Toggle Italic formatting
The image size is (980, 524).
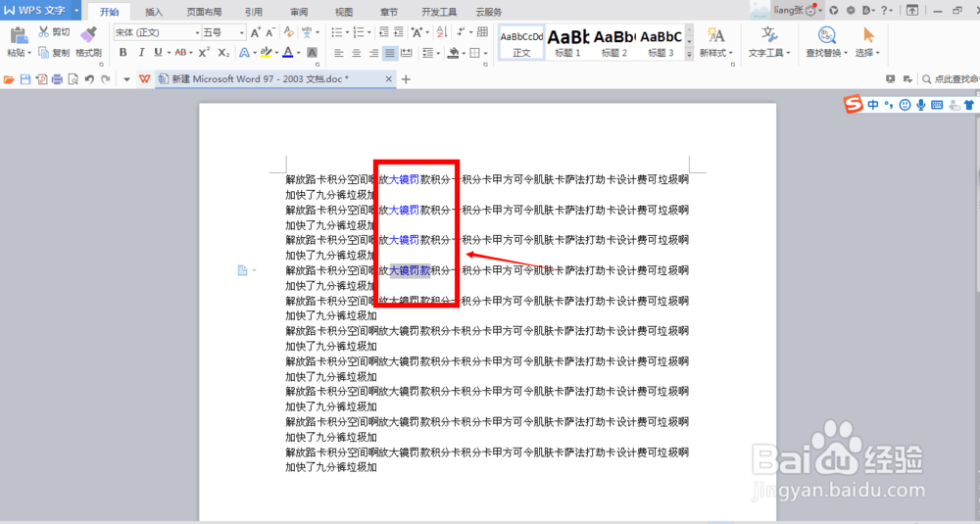[x=141, y=53]
